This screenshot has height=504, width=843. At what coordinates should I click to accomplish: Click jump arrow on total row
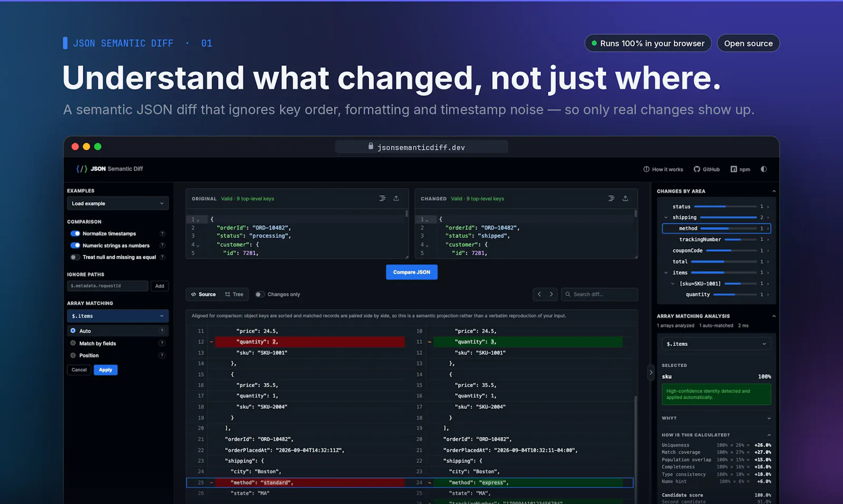[768, 262]
